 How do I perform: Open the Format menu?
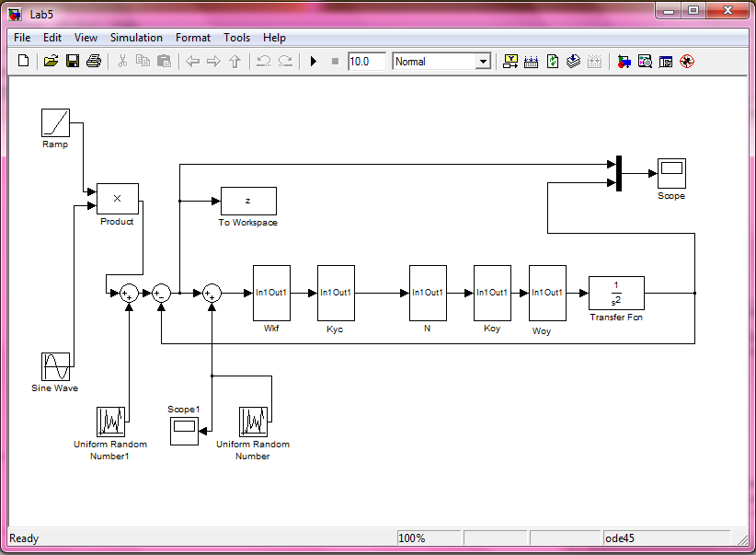193,38
